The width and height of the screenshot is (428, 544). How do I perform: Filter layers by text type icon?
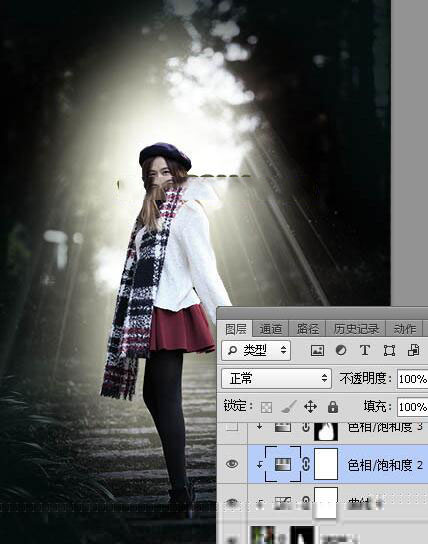click(x=365, y=350)
